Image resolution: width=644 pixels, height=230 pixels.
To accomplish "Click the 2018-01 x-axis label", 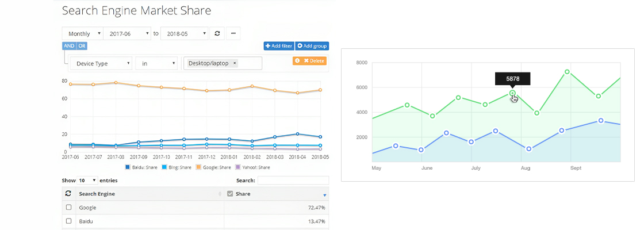I will (229, 157).
